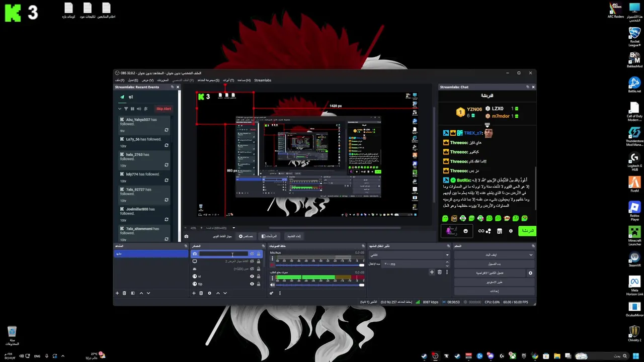Open emoji picker in chat input
The height and width of the screenshot is (362, 644).
pyautogui.click(x=465, y=231)
